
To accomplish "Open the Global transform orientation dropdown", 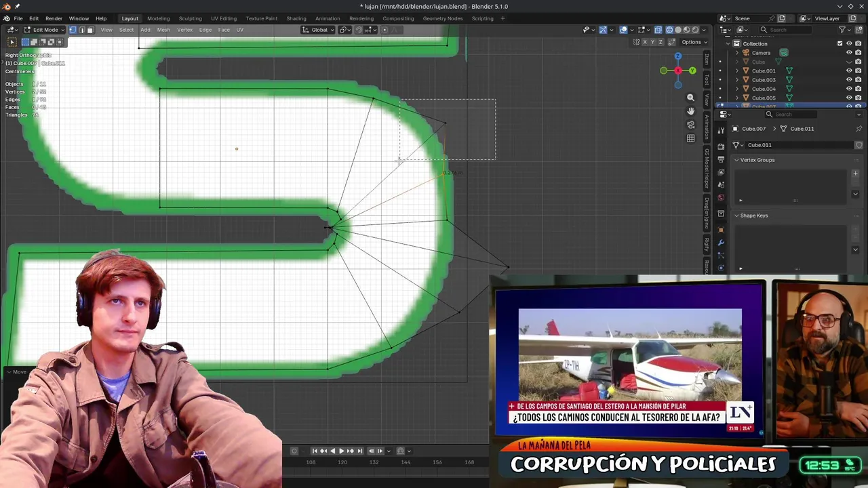I will click(x=318, y=30).
